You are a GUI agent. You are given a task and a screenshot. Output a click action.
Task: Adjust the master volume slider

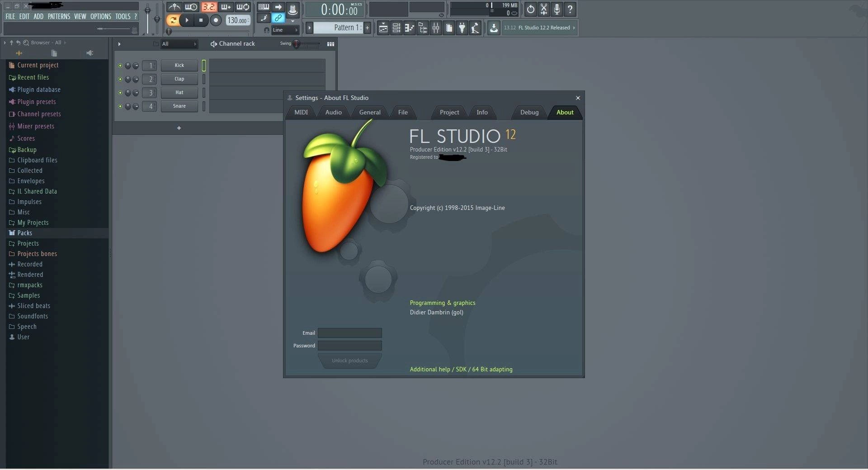147,18
